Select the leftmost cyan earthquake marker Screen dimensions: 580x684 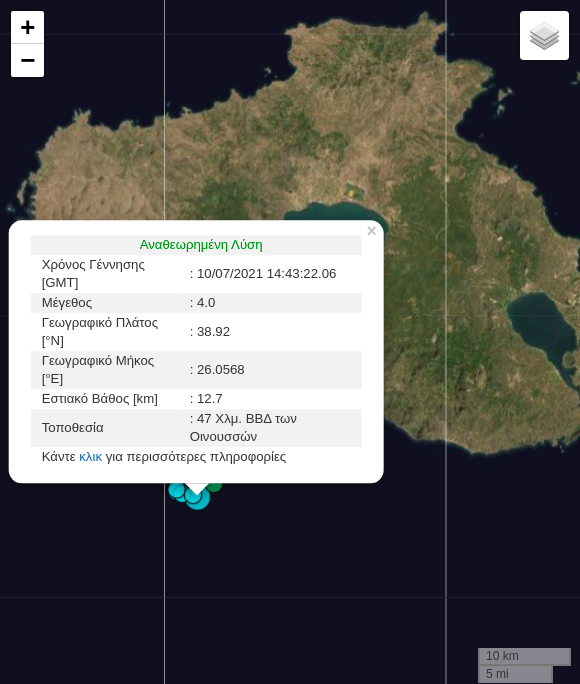(176, 491)
